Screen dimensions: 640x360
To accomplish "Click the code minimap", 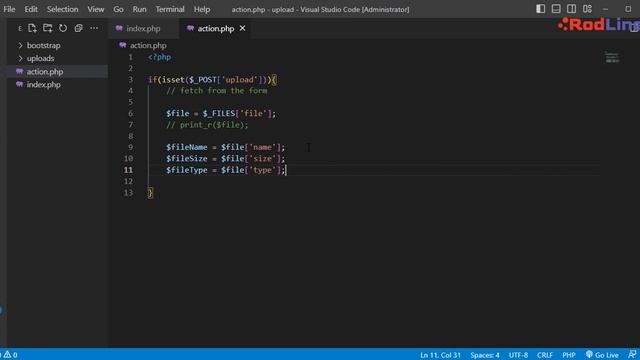I will 612,58.
